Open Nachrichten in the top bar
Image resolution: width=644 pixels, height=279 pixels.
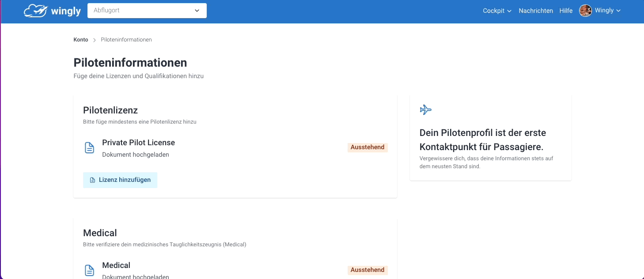tap(536, 11)
